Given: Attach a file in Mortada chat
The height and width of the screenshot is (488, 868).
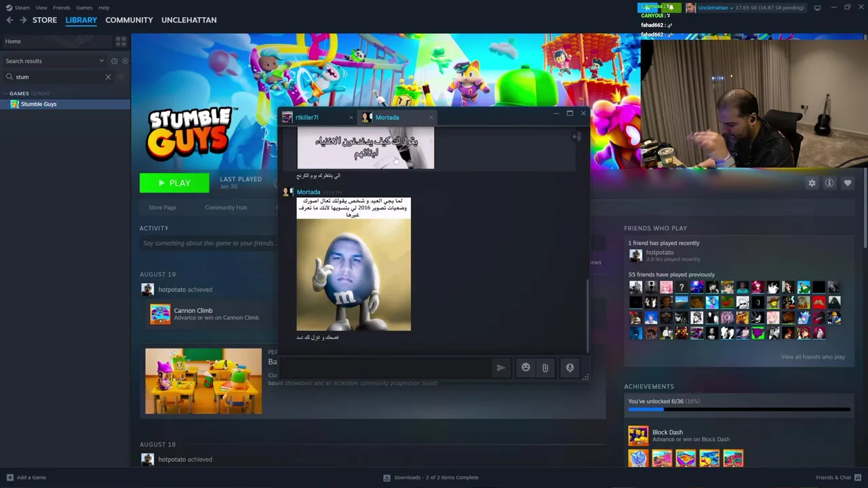Looking at the screenshot, I should (545, 367).
